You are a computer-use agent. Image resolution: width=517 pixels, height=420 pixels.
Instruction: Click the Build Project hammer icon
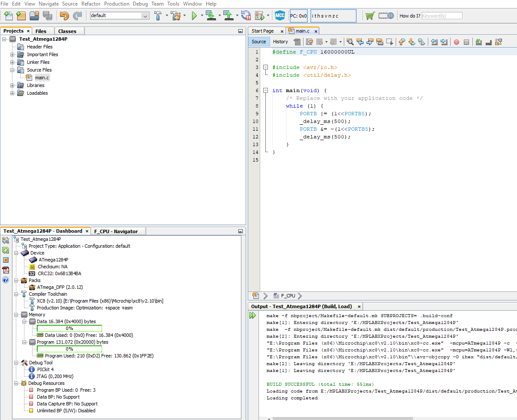tap(158, 16)
